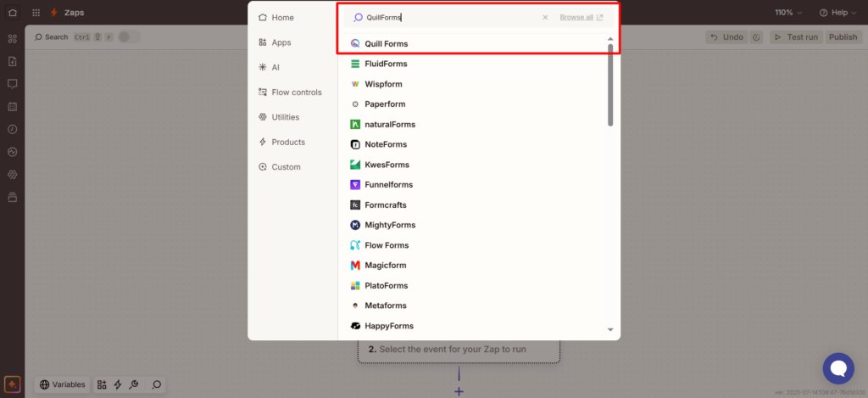868x398 pixels.
Task: Click the plus icon to add a step
Action: point(459,391)
